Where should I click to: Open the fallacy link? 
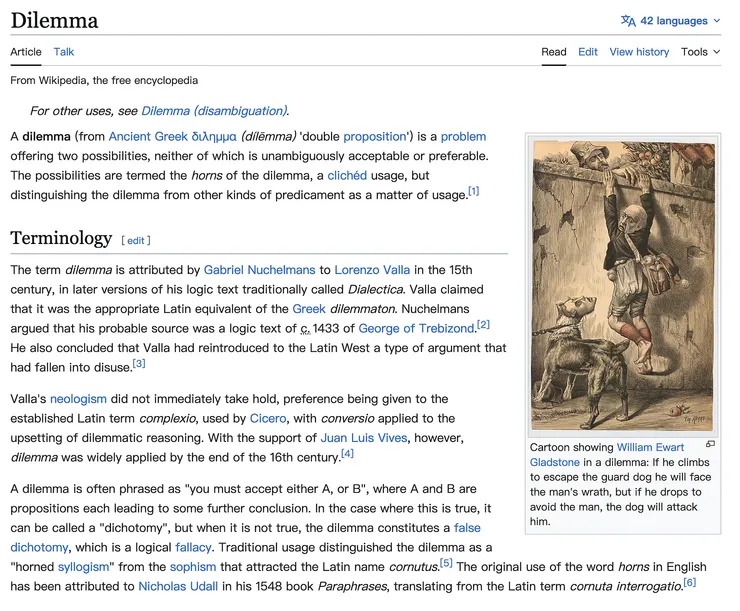(x=193, y=547)
